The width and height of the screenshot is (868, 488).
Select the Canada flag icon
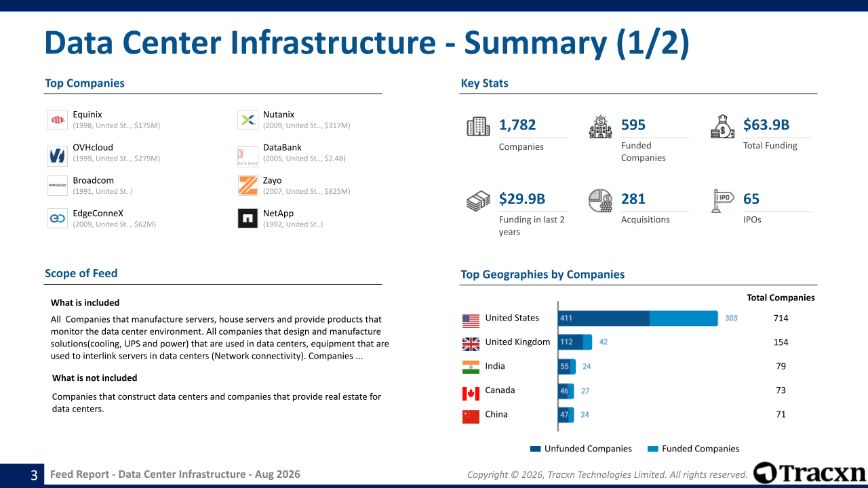point(471,393)
